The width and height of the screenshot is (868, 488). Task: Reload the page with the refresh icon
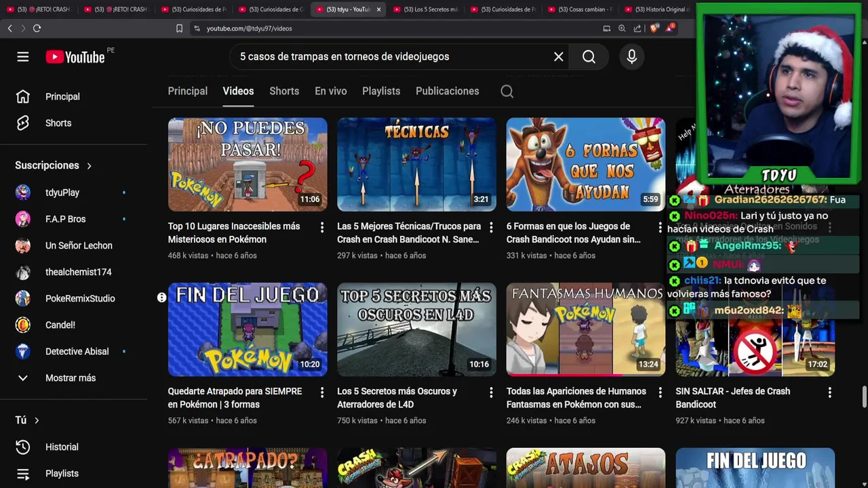tap(37, 28)
